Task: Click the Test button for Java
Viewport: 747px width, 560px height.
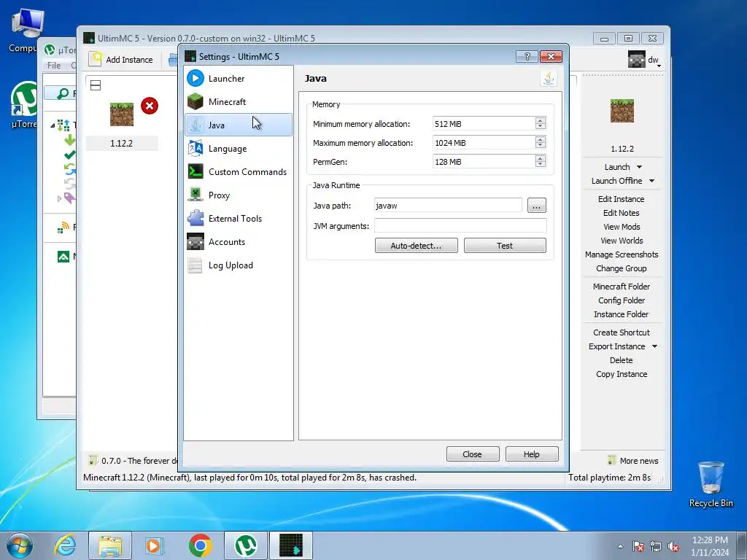Action: coord(505,246)
